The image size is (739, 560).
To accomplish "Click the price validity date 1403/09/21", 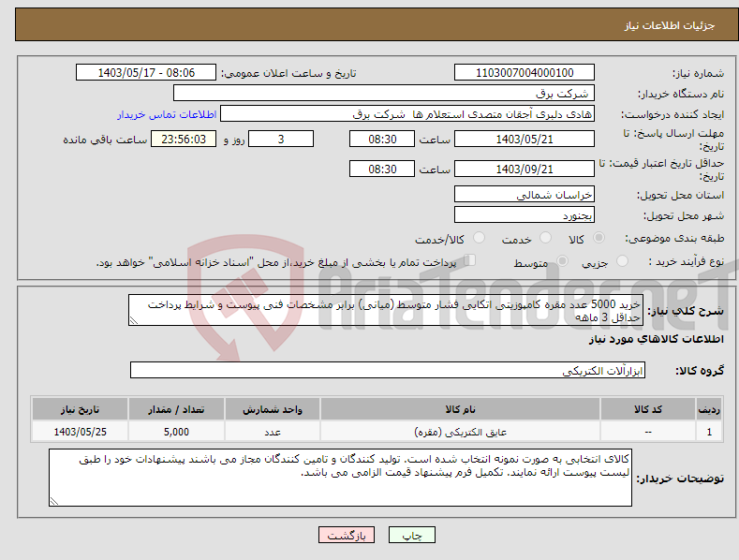I will [525, 169].
